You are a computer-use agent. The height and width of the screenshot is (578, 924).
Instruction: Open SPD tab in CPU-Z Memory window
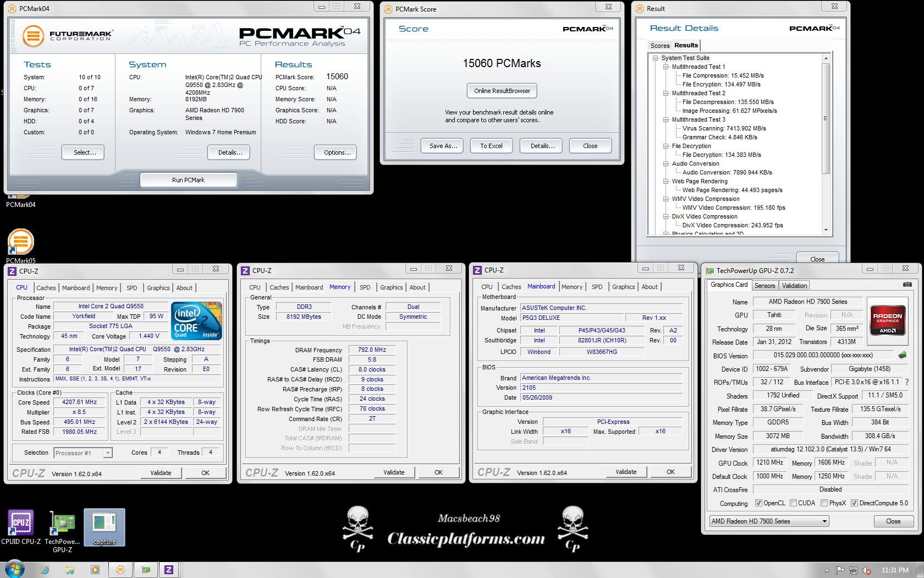click(365, 287)
